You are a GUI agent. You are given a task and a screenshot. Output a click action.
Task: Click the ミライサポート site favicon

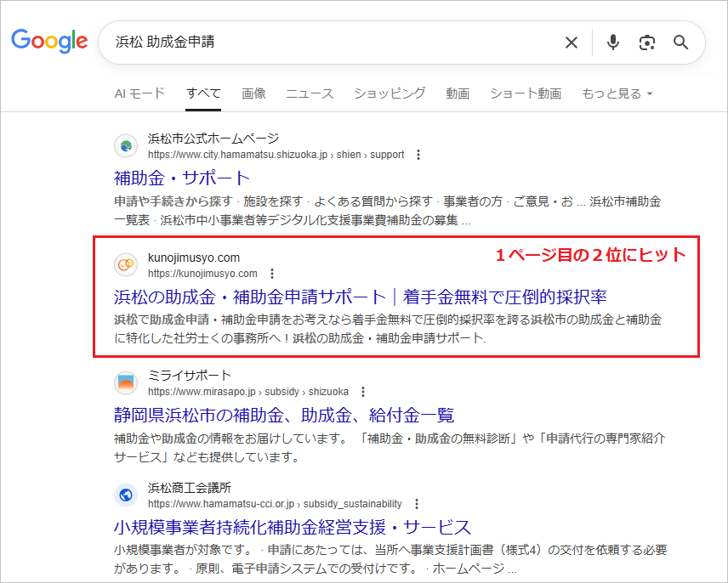(x=125, y=382)
